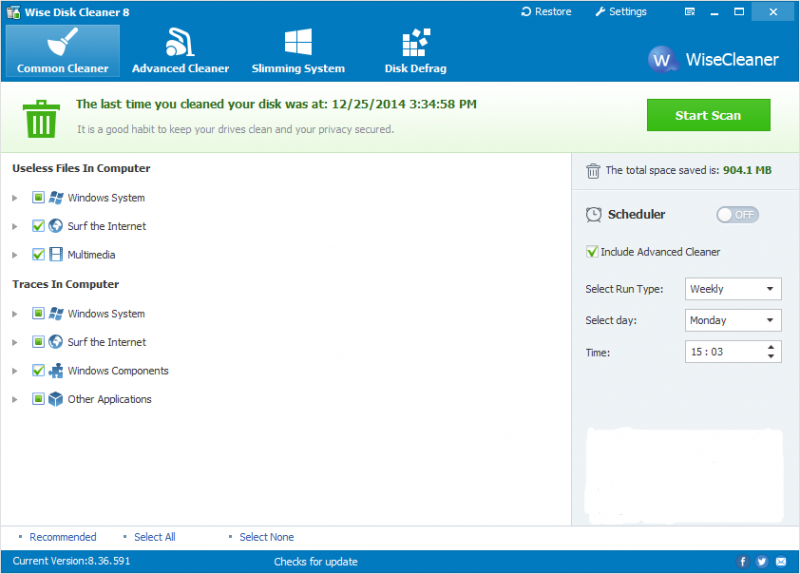Screen dimensions: 800x574
Task: Uncheck the Windows Components checkbox
Action: pos(38,370)
